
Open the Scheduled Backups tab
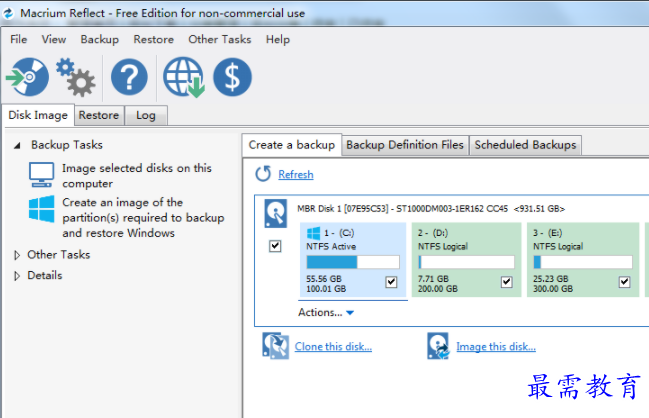point(525,145)
